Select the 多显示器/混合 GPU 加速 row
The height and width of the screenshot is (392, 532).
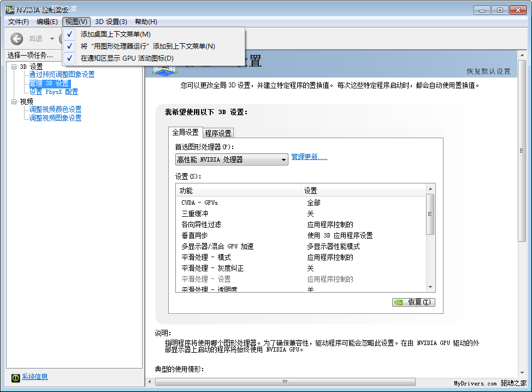(300, 246)
